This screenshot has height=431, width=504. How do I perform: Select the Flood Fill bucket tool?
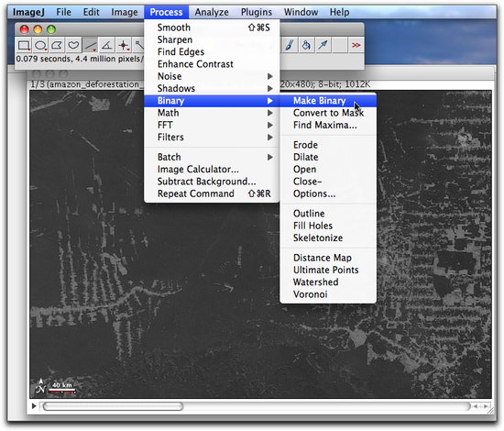coord(306,45)
